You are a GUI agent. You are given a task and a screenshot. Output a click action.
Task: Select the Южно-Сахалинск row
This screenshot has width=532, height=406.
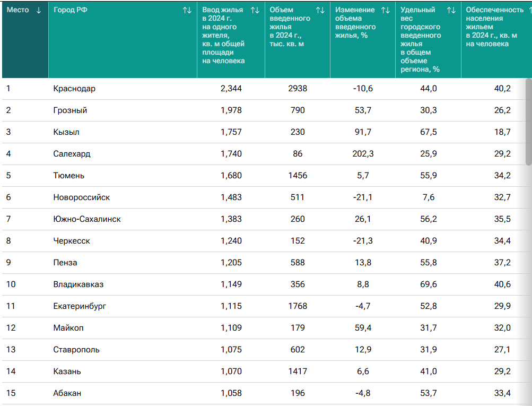[x=87, y=219]
